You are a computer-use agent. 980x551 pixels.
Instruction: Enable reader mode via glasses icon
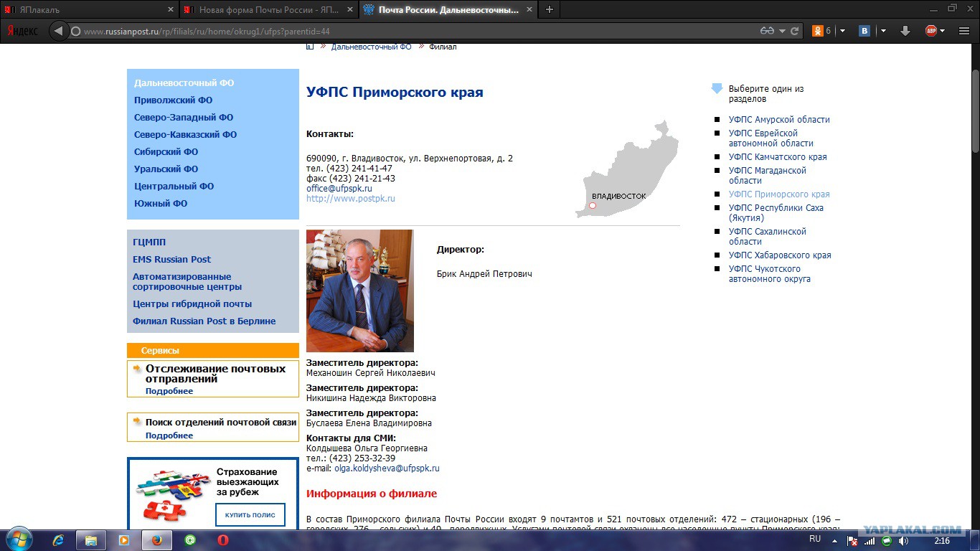768,31
